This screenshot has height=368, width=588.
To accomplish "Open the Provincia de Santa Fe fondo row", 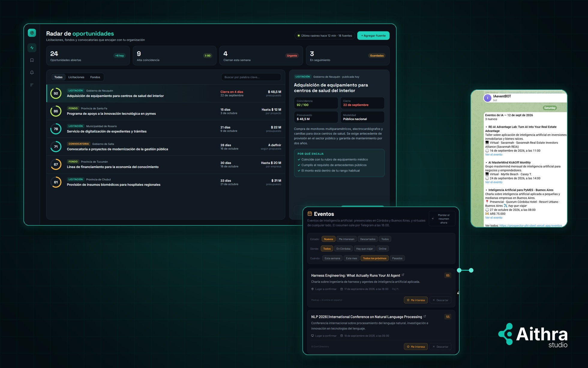I will 166,111.
